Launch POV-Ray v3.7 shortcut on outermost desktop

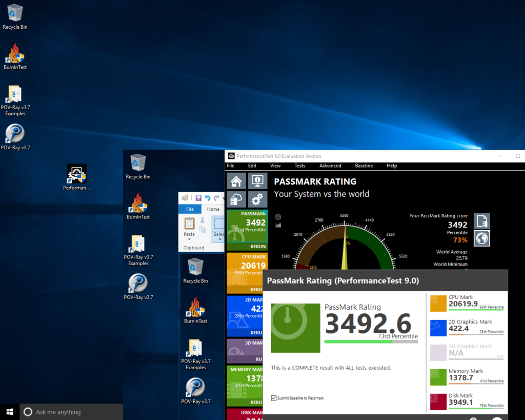pyautogui.click(x=15, y=136)
